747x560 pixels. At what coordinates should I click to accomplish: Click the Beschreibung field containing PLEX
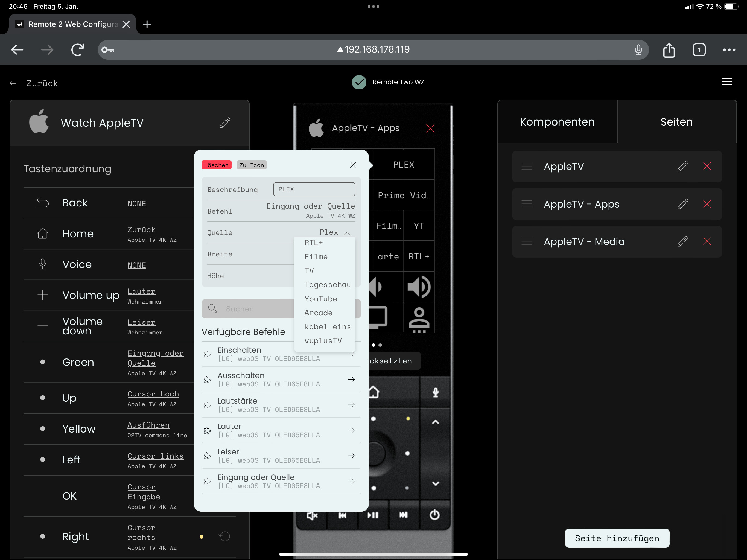pos(314,189)
